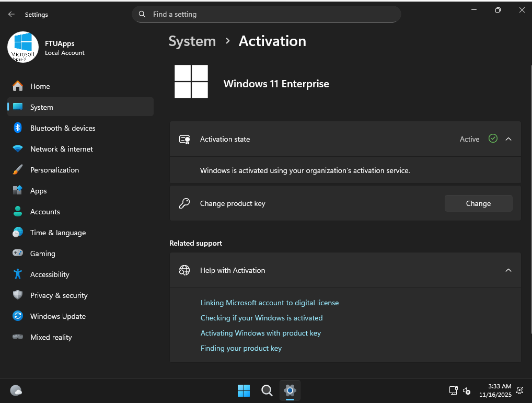532x403 pixels.
Task: Click the FTUApps account profile picture
Action: 23,47
